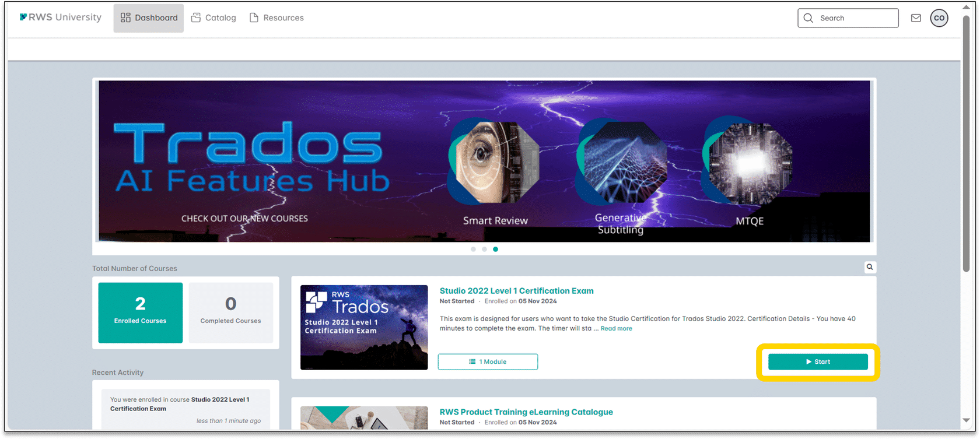Open the Catalog tab
The width and height of the screenshot is (980, 439).
(x=213, y=18)
